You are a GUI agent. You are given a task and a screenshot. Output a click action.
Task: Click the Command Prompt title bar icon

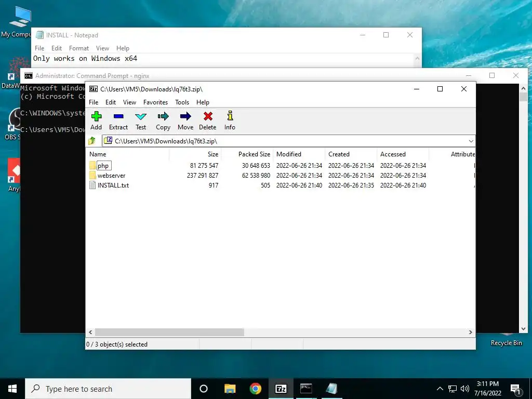[x=29, y=76]
